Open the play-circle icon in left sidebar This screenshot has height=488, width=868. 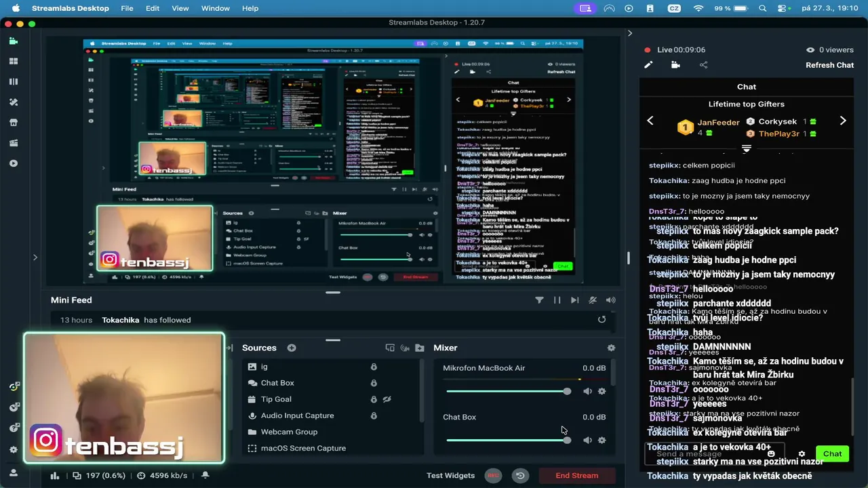point(14,163)
